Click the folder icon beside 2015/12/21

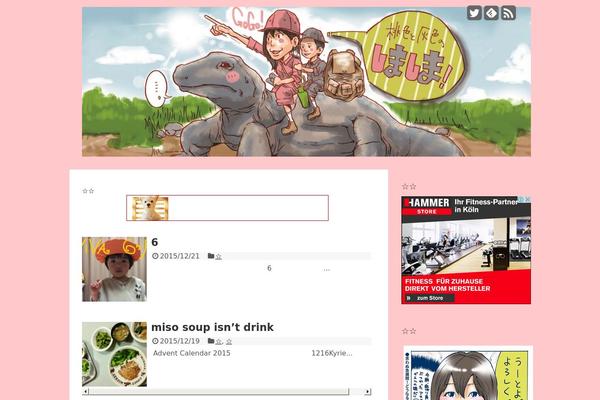[x=211, y=256]
